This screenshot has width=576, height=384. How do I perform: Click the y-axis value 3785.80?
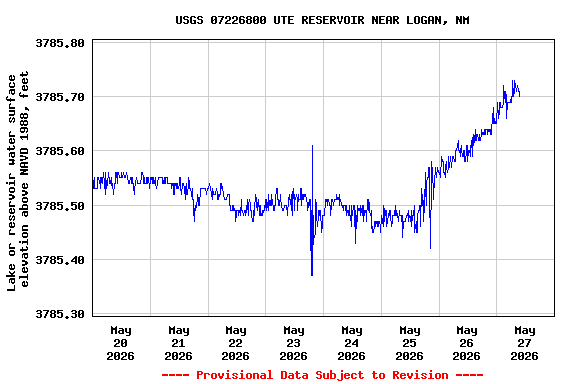[60, 43]
